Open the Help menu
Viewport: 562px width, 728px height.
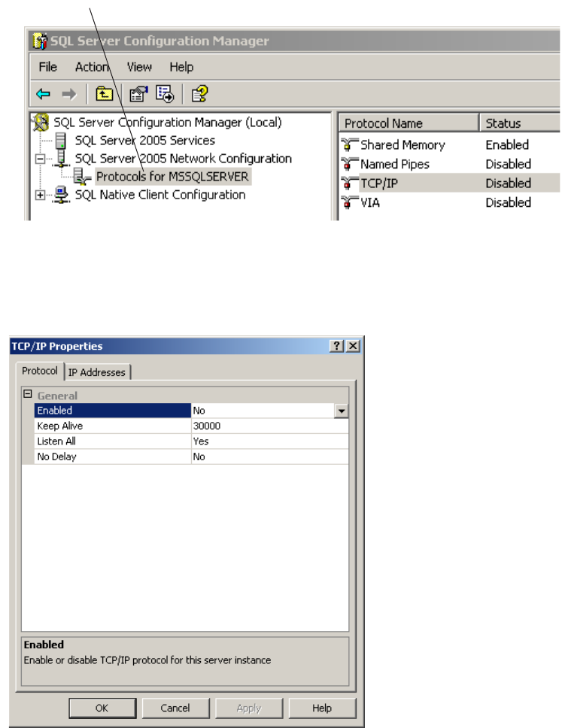tap(181, 67)
